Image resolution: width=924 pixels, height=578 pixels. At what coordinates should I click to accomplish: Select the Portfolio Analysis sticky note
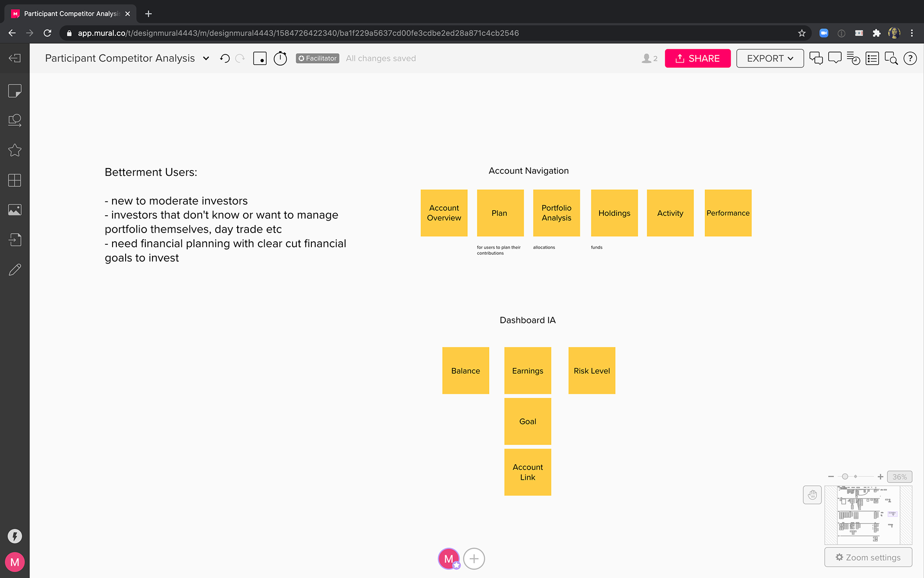click(x=556, y=213)
